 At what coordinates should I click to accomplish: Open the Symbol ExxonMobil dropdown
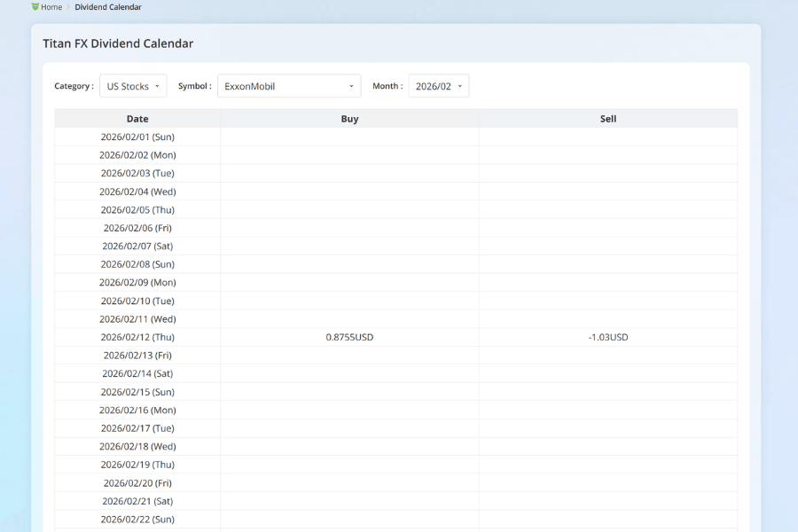[289, 86]
